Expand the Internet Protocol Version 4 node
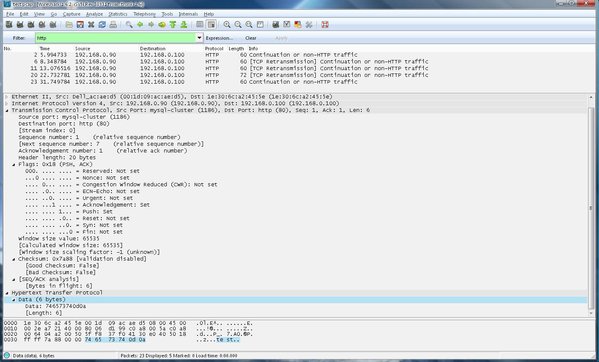599x362 pixels. [7, 103]
